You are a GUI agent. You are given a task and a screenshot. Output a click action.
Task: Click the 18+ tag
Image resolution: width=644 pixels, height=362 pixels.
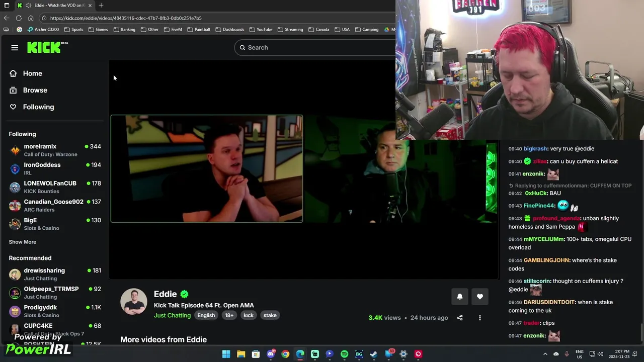pyautogui.click(x=229, y=315)
